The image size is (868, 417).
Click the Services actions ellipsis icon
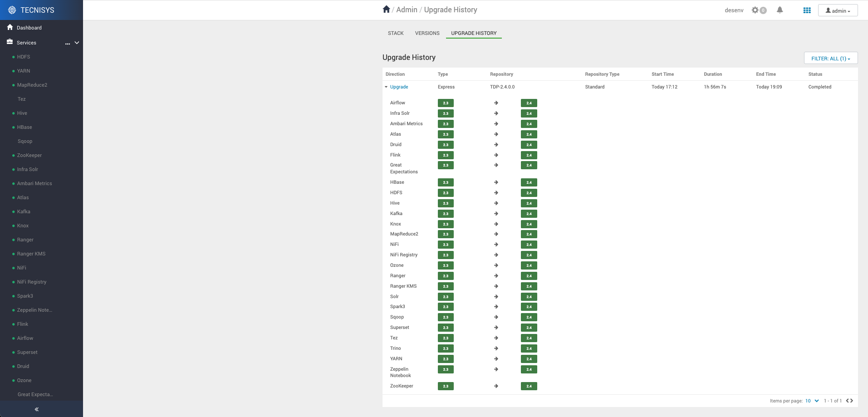pos(68,43)
